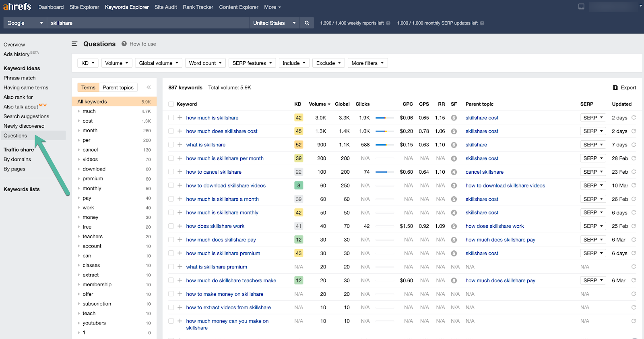Open the Google search engine dropdown
644x339 pixels.
click(25, 23)
